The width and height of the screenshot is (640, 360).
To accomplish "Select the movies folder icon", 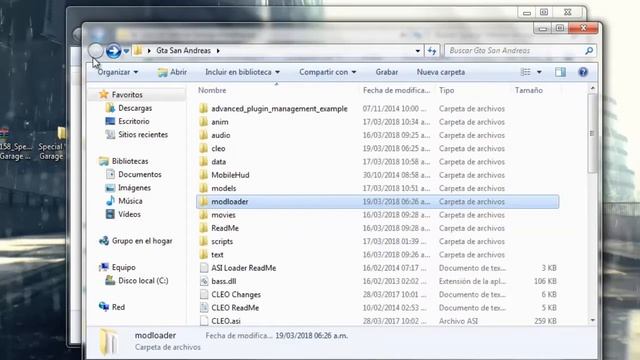I will coord(204,215).
